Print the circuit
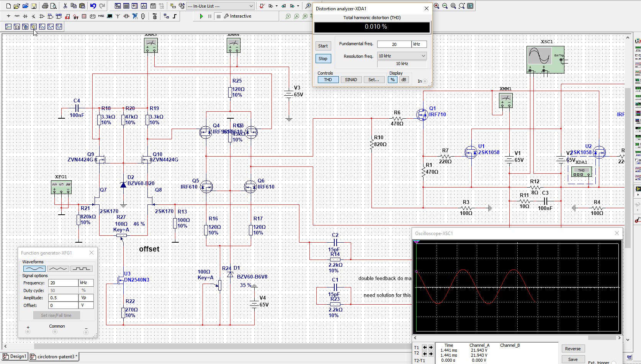Image resolution: width=641 pixels, height=364 pixels. pos(45,6)
